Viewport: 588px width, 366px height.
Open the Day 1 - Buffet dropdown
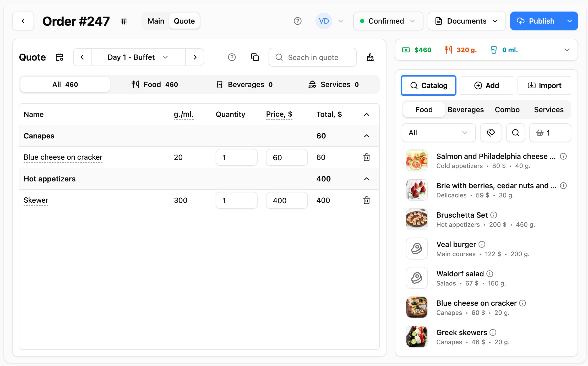(x=138, y=57)
